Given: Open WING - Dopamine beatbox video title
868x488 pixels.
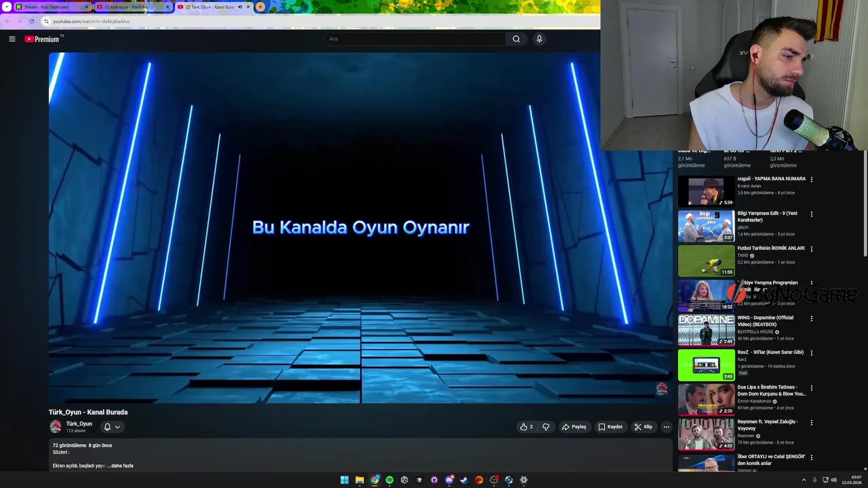Looking at the screenshot, I should (766, 321).
